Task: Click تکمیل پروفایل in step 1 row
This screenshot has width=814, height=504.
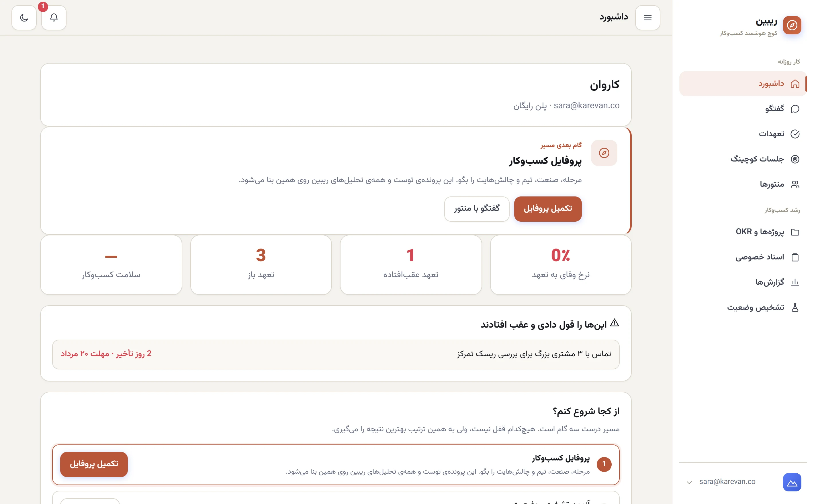Action: tap(94, 464)
